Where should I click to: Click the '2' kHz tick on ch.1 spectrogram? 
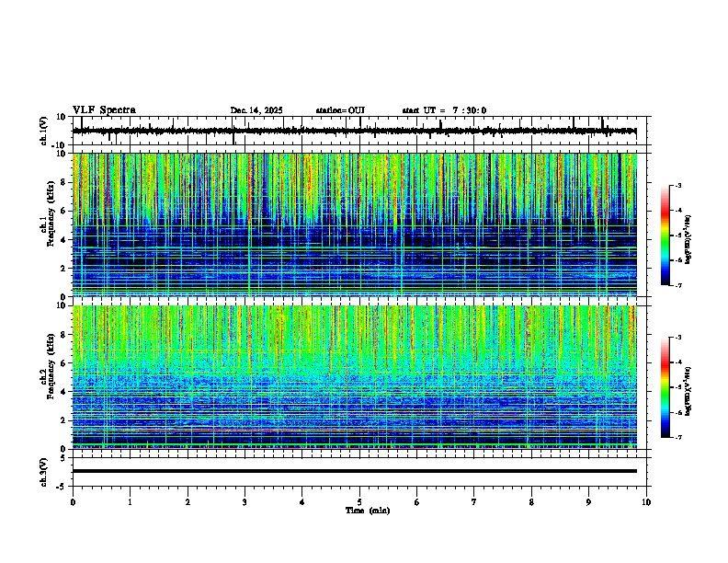(x=64, y=269)
